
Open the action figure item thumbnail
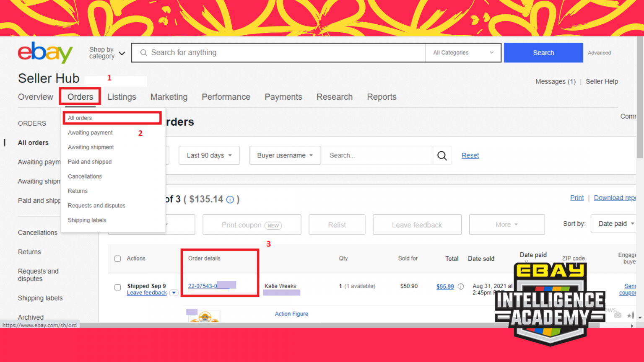205,316
